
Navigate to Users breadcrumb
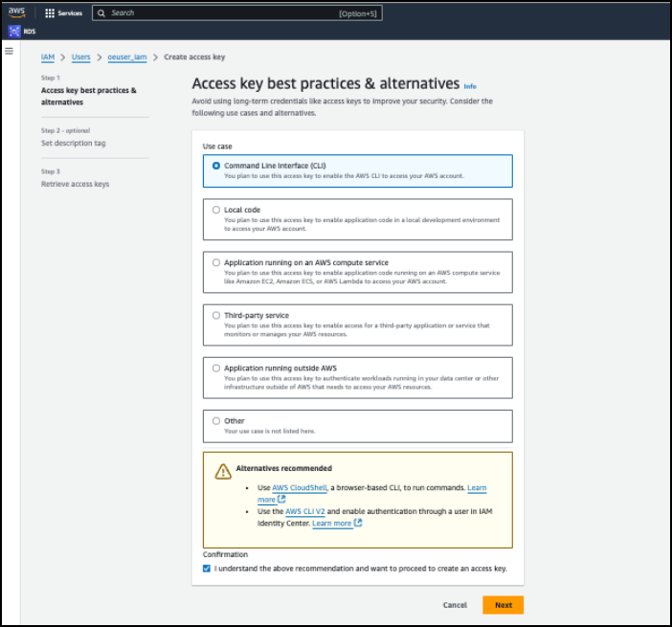coord(80,57)
